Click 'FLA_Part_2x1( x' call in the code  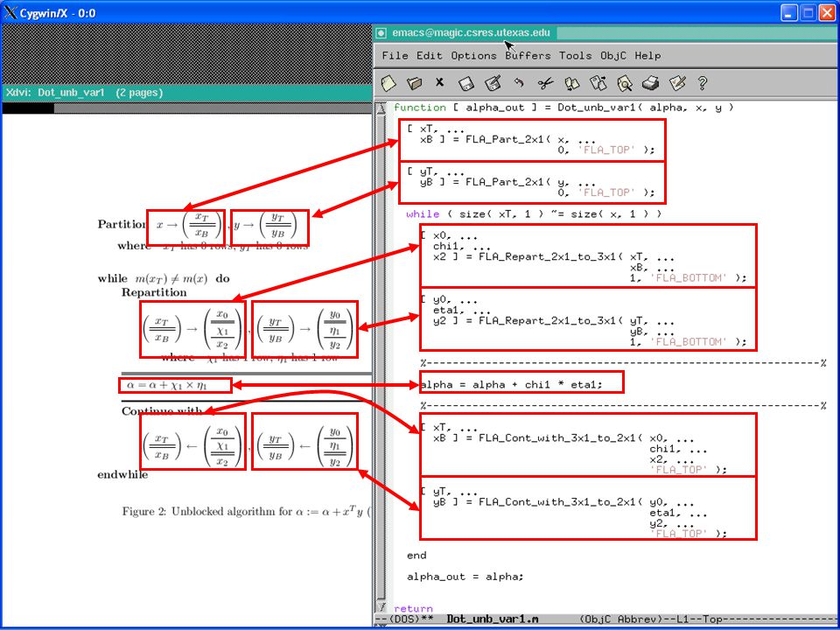point(514,140)
